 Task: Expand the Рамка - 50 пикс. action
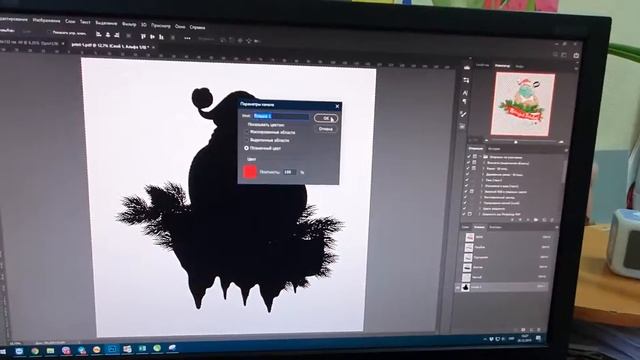[484, 168]
